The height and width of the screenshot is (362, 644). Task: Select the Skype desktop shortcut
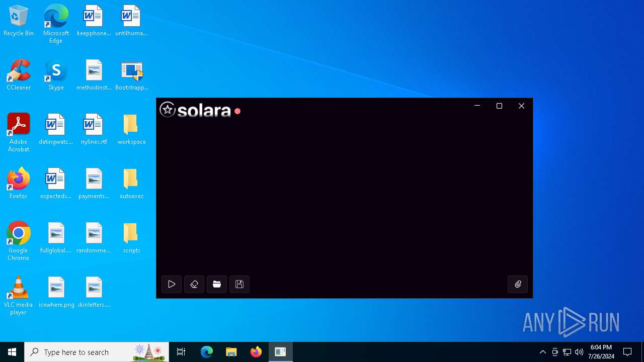coord(56,75)
